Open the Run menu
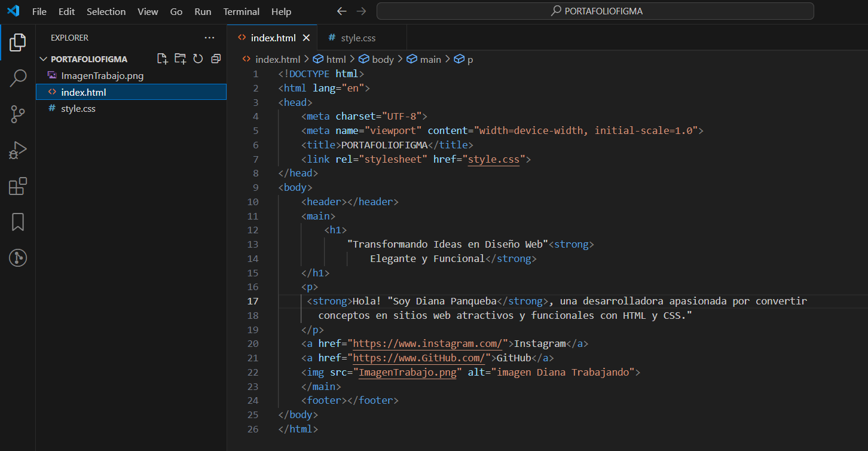 [x=203, y=11]
